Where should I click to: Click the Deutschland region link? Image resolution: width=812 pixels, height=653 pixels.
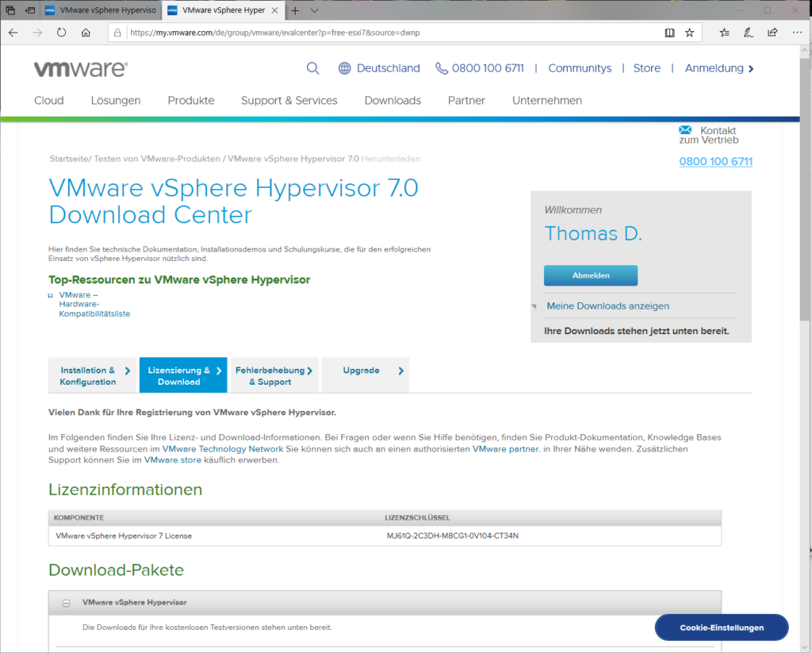[x=389, y=68]
